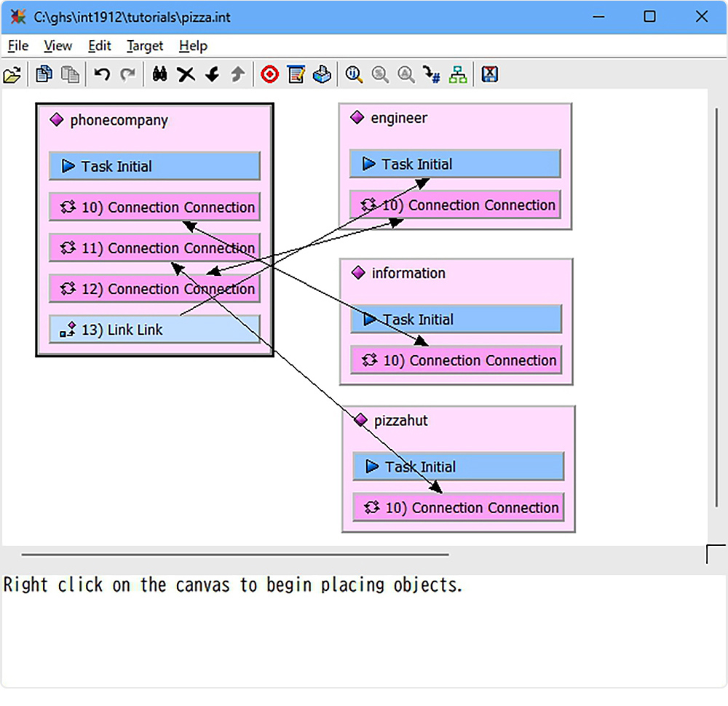Select 12) Connection Connection in phonecompany

(x=154, y=289)
